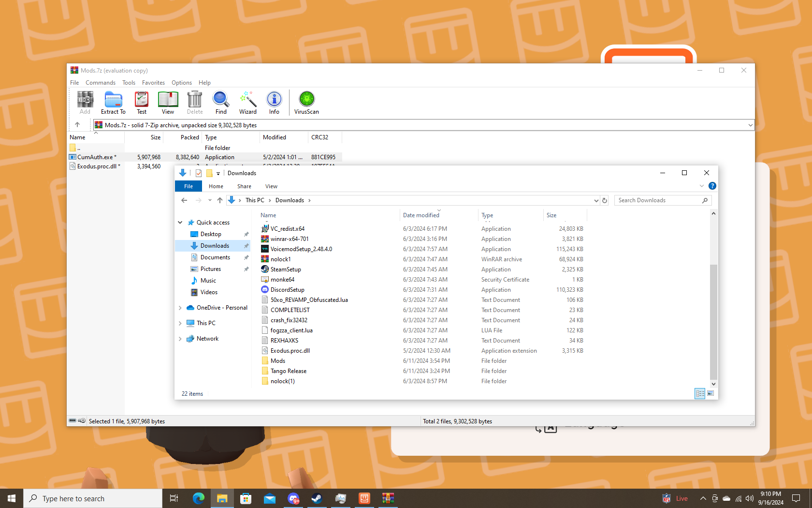Expand the OneDrive - Personal node
Image resolution: width=812 pixels, height=508 pixels.
click(180, 308)
